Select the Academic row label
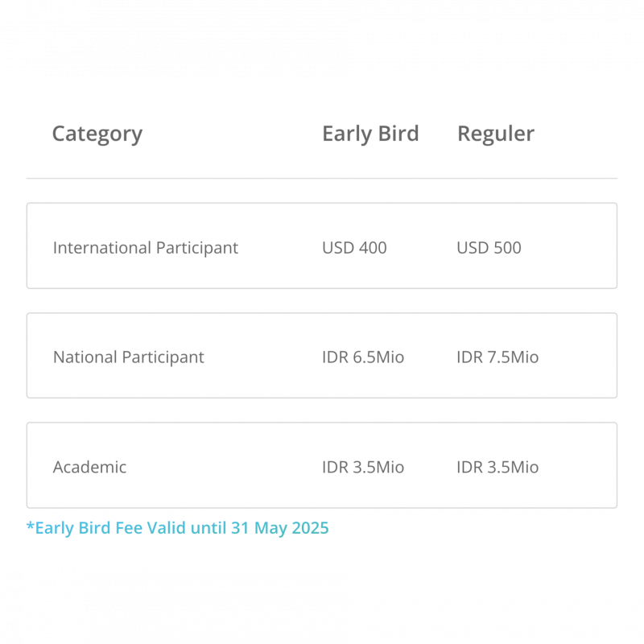 click(x=89, y=467)
